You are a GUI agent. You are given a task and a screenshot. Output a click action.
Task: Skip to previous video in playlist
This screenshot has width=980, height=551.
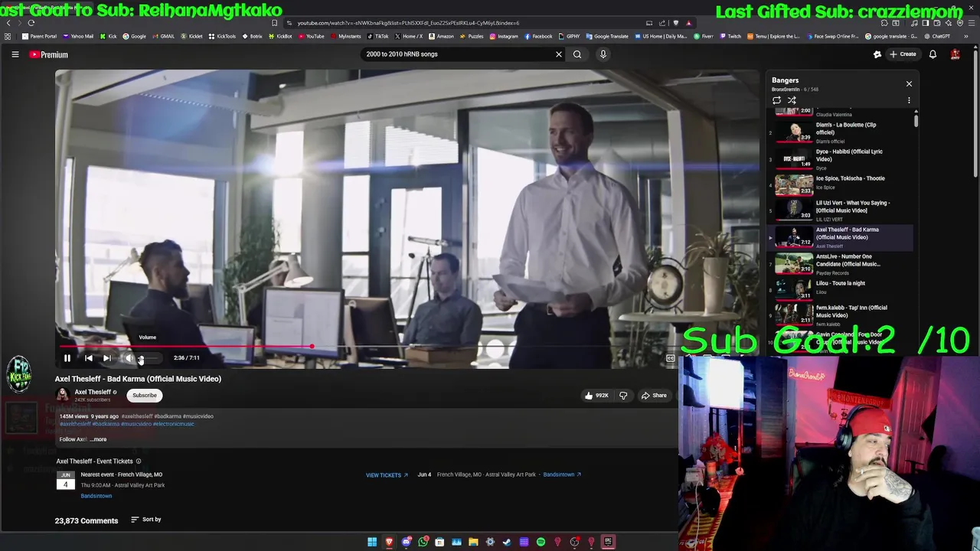[x=88, y=358]
